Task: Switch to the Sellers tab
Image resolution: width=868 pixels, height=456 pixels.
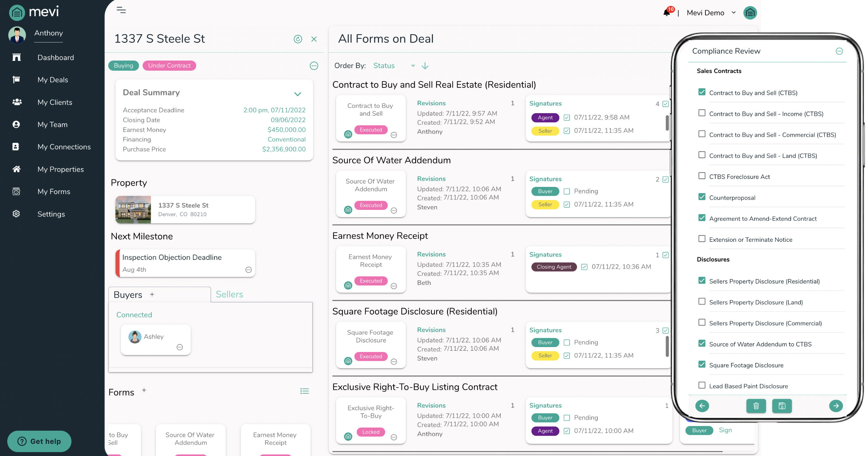Action: pos(229,294)
